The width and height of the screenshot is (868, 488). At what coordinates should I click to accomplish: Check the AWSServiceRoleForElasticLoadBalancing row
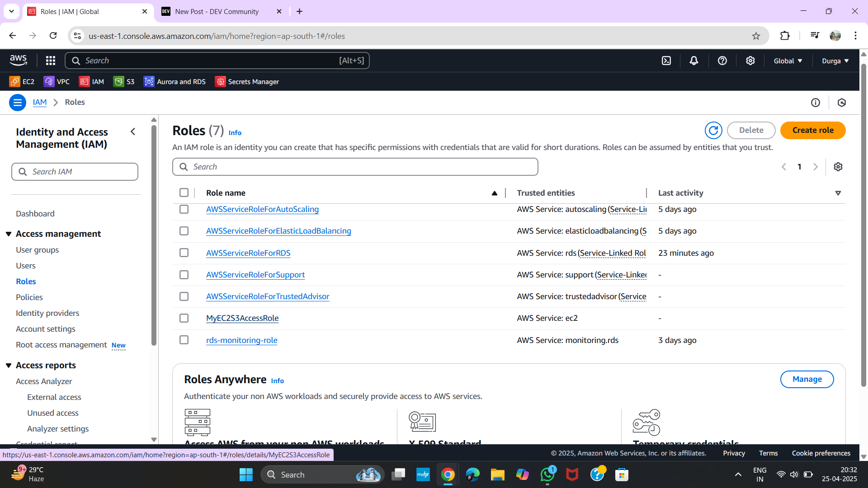(184, 231)
